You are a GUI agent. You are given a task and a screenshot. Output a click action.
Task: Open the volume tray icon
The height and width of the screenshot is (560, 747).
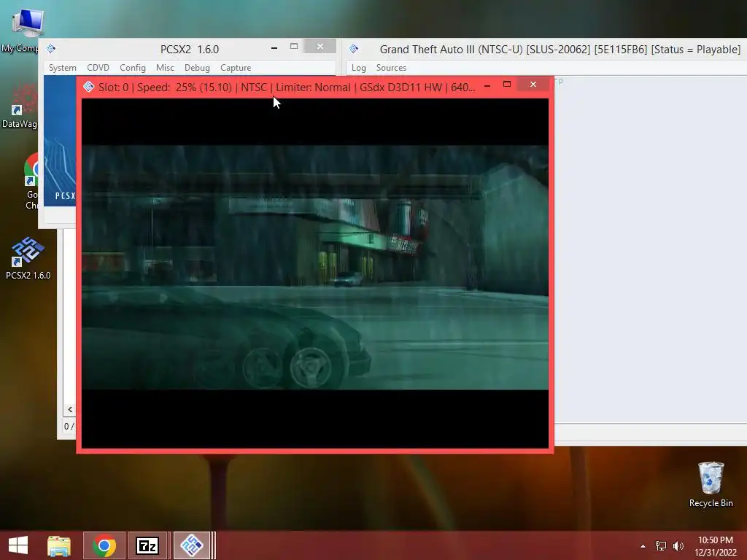[x=678, y=546]
